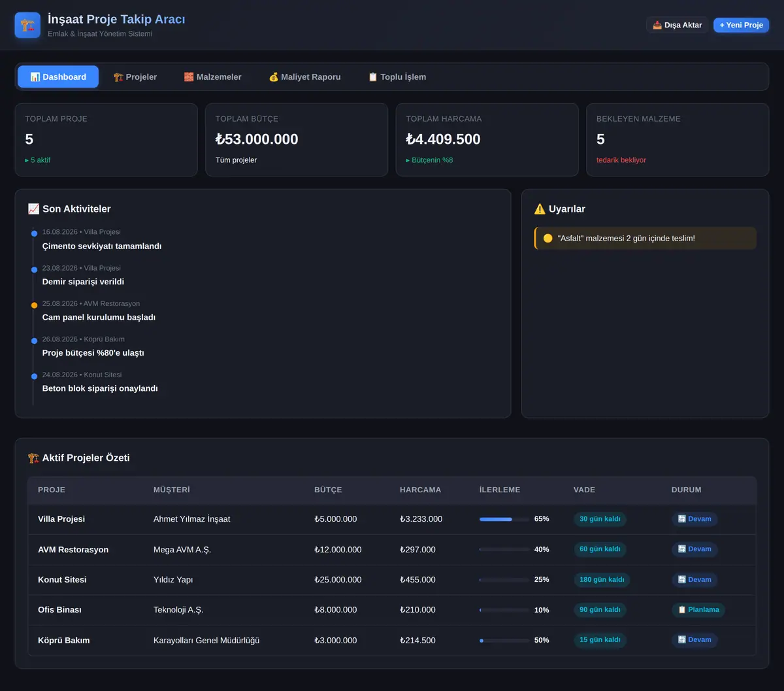Switch to the Projeler tab
Image resolution: width=784 pixels, height=691 pixels.
click(135, 76)
